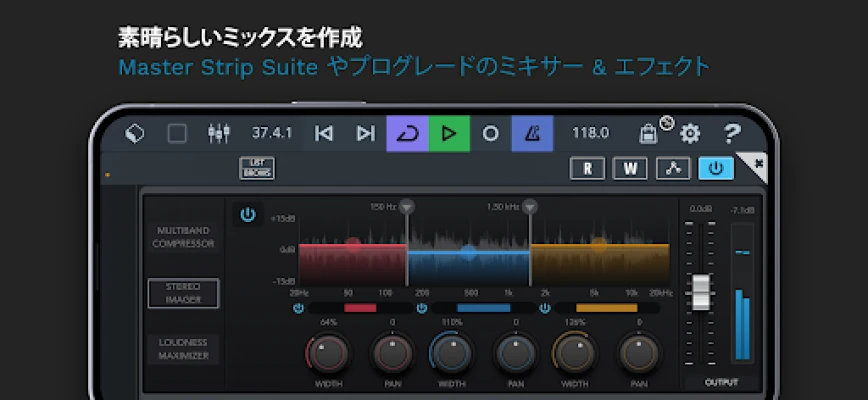The height and width of the screenshot is (400, 868).
Task: Toggle the metronome click
Action: click(x=532, y=133)
